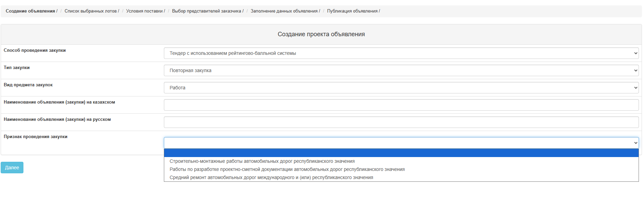Open 'Выбор представителей заказчика' breadcrumb step
Viewport: 644px width, 198px height.
point(206,11)
